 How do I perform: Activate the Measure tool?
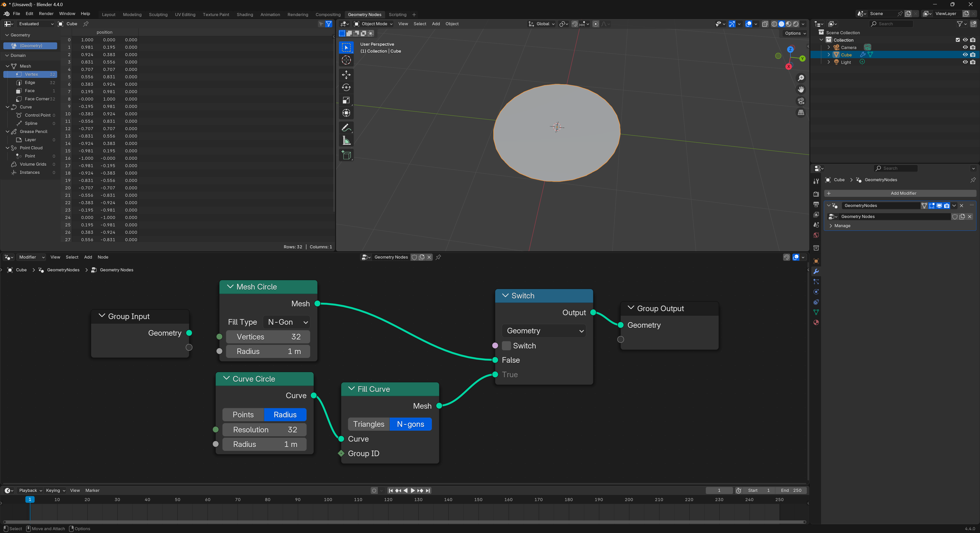pos(346,140)
